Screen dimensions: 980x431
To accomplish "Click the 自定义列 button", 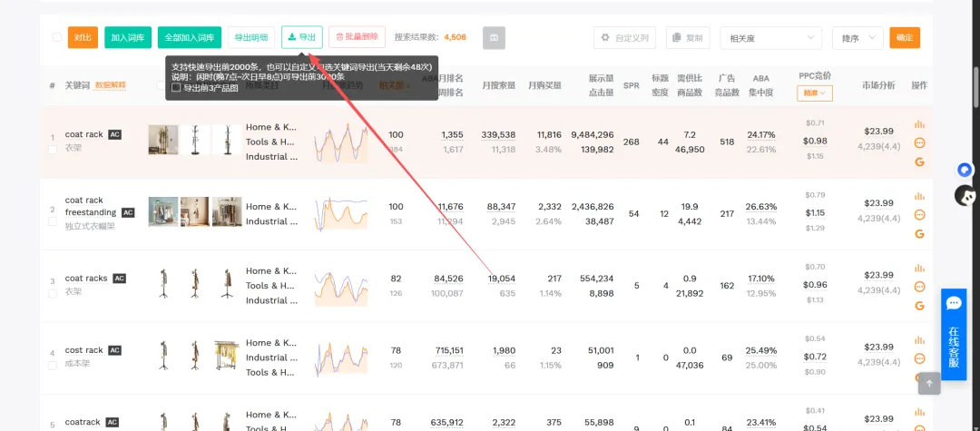I will [625, 38].
